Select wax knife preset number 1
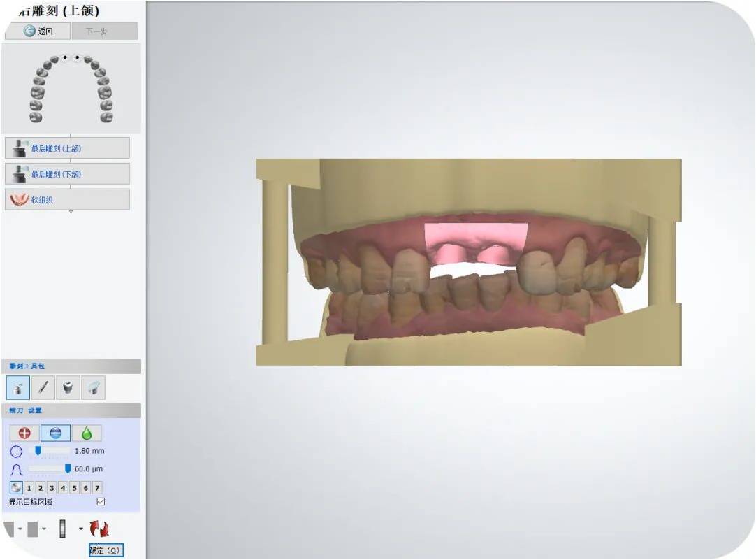This screenshot has height=560, width=756. [29, 488]
